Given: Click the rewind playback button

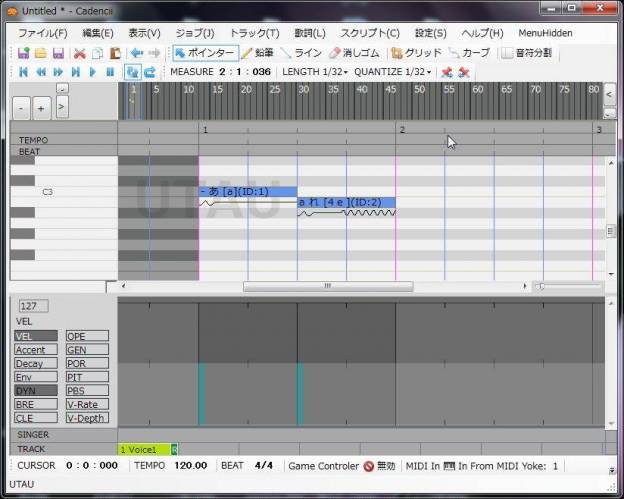Looking at the screenshot, I should [x=41, y=72].
